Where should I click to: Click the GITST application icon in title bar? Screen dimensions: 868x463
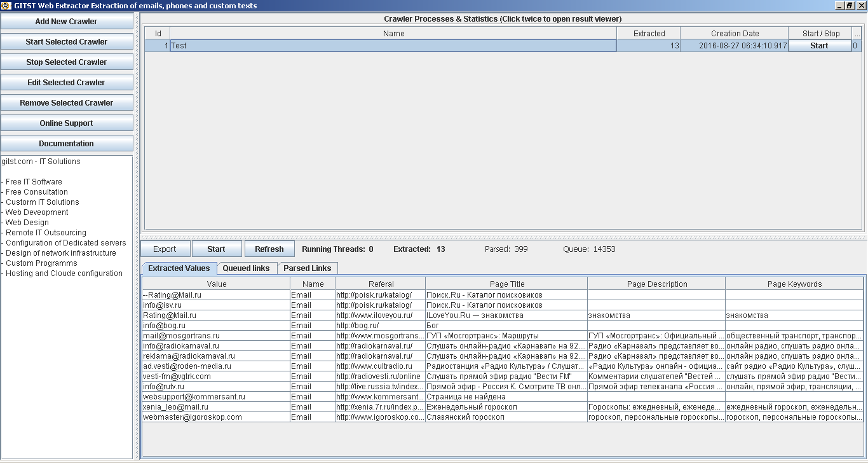click(x=6, y=6)
